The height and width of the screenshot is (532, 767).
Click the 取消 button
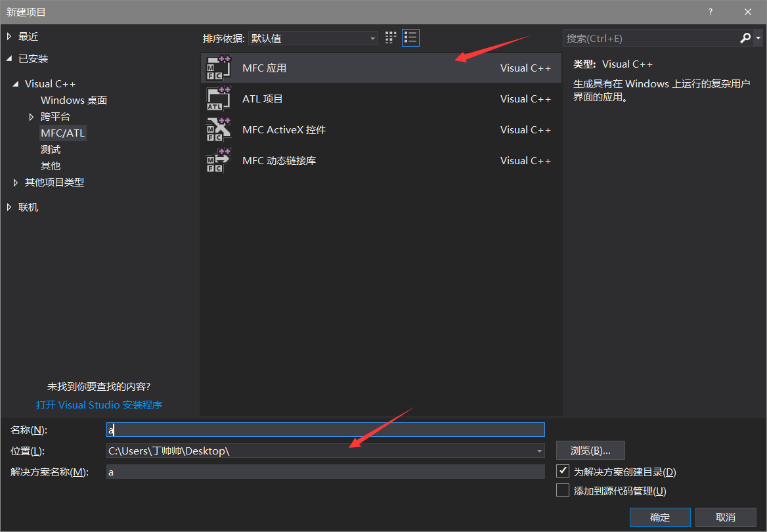[726, 518]
